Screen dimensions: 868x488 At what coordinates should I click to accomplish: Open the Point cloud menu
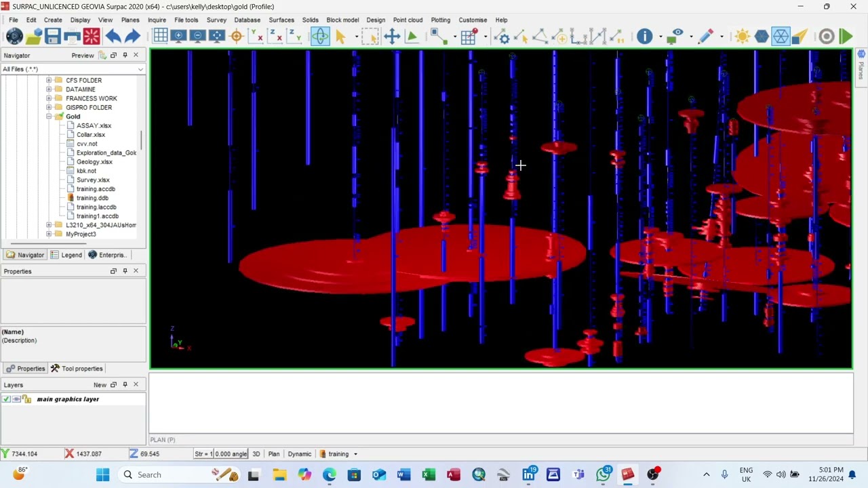408,20
